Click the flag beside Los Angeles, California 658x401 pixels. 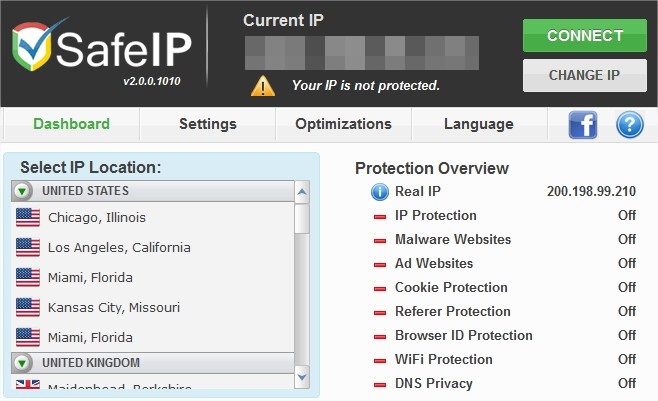click(28, 247)
